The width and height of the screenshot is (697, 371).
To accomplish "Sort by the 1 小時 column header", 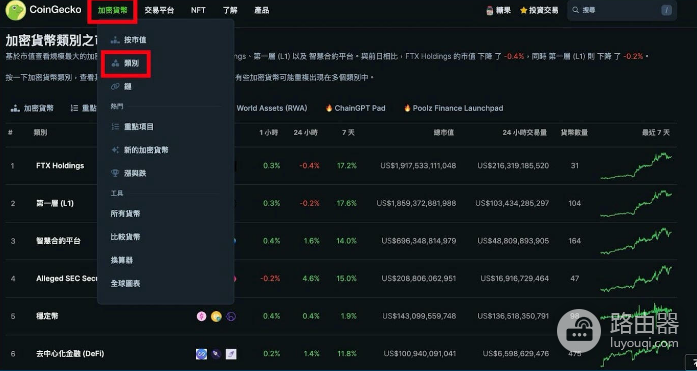I will click(269, 132).
